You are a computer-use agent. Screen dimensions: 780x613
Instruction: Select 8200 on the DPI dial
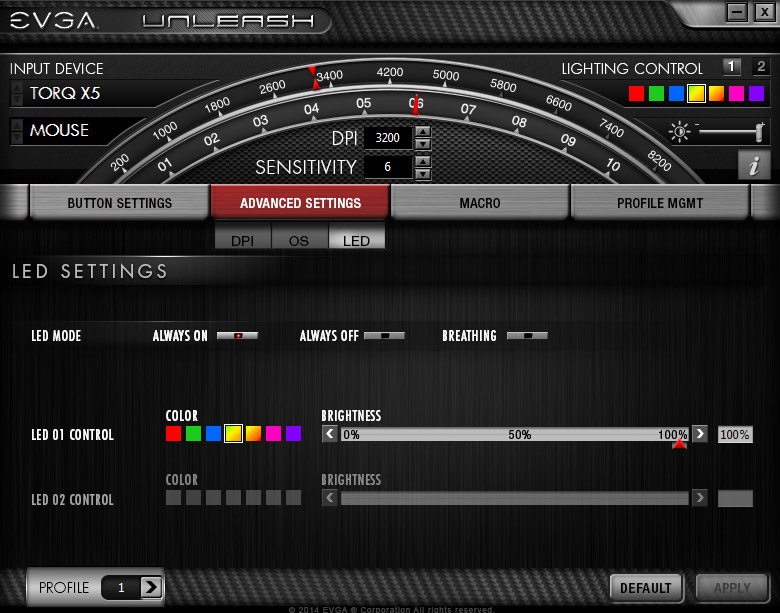coord(659,160)
